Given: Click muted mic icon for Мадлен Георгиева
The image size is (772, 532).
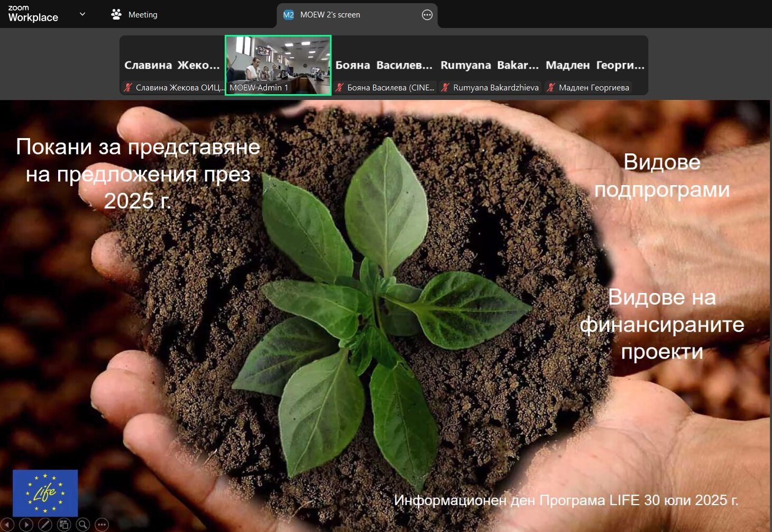Looking at the screenshot, I should [x=551, y=88].
